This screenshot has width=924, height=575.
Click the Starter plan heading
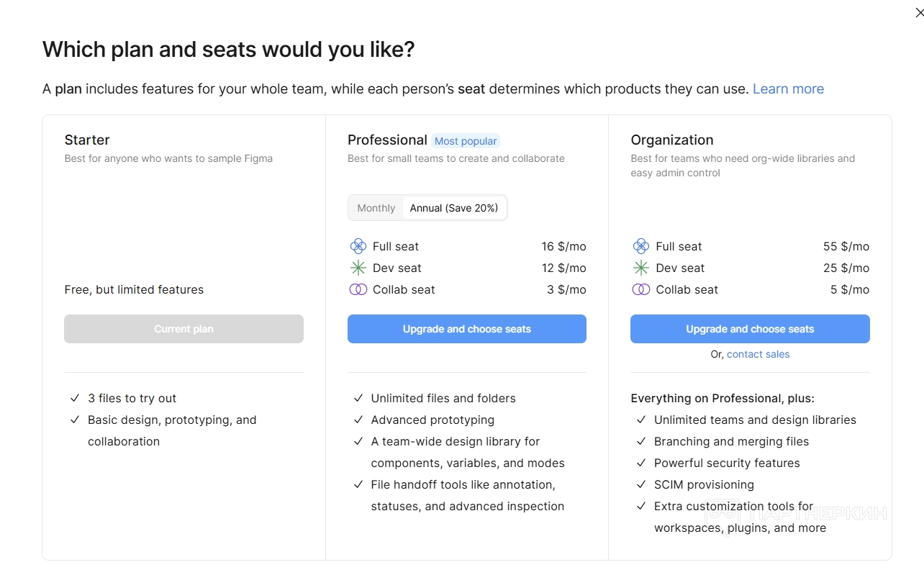pos(87,140)
